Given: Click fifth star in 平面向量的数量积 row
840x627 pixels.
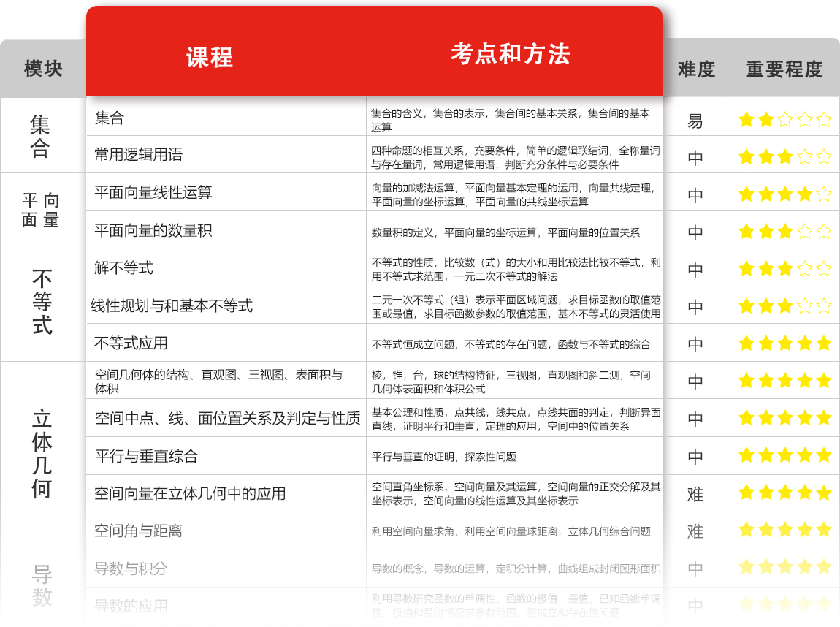Looking at the screenshot, I should (824, 232).
